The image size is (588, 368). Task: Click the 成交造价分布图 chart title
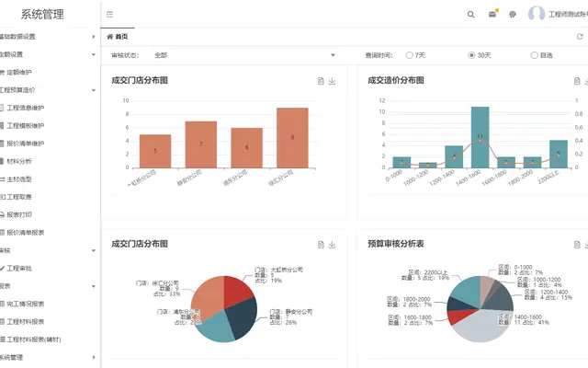tap(396, 80)
